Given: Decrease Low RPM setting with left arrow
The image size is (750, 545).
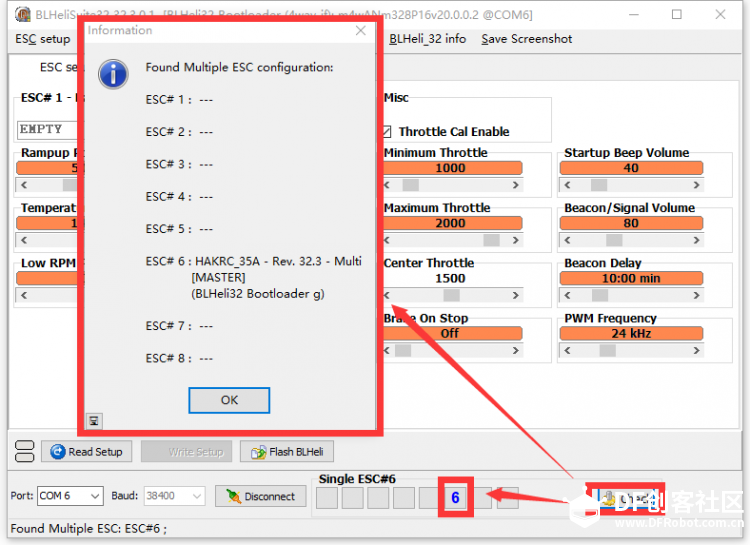Looking at the screenshot, I should click(24, 295).
